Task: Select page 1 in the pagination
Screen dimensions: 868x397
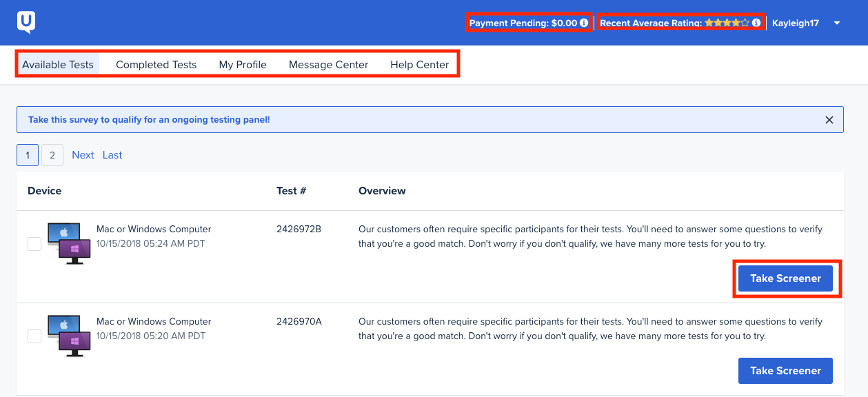Action: coord(27,154)
